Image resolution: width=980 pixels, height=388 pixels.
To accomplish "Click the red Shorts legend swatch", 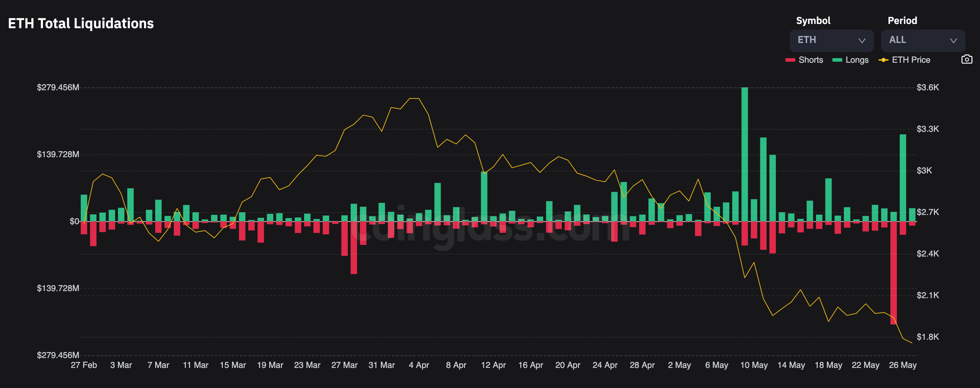I will pos(790,60).
